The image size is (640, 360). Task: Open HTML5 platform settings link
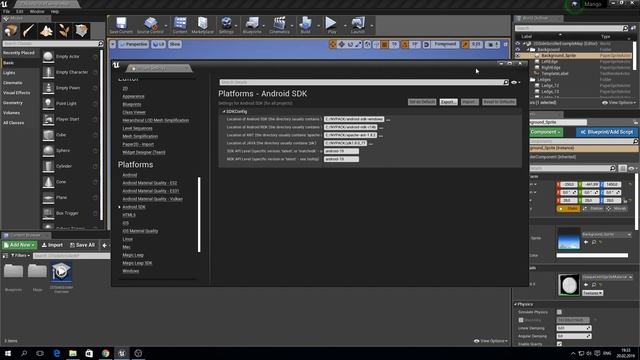point(129,215)
